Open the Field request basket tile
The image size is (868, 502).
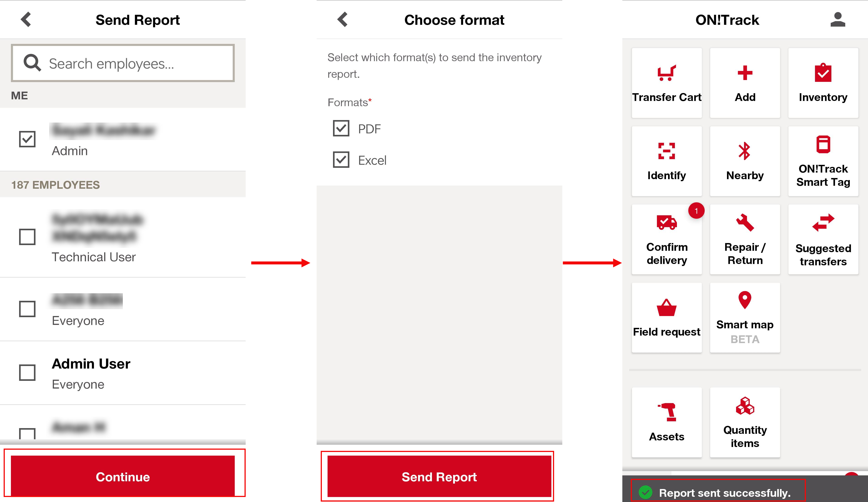click(666, 317)
